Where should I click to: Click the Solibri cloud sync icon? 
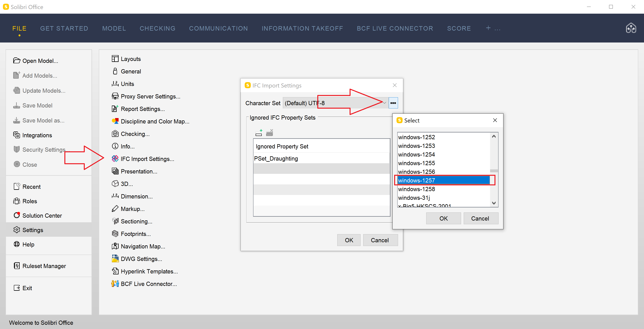point(631,28)
